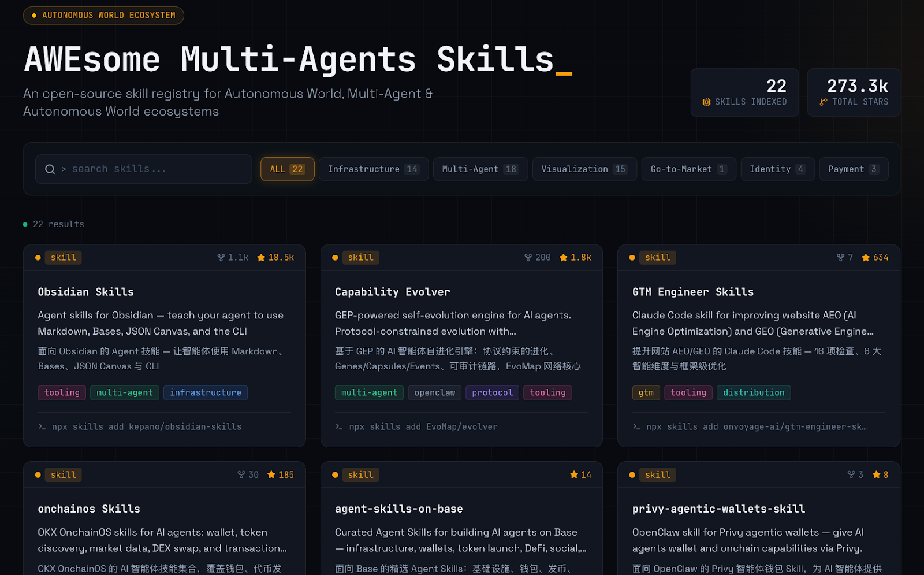The image size is (924, 575).
Task: Click the Autonomous World Ecosystem badge
Action: [x=103, y=16]
